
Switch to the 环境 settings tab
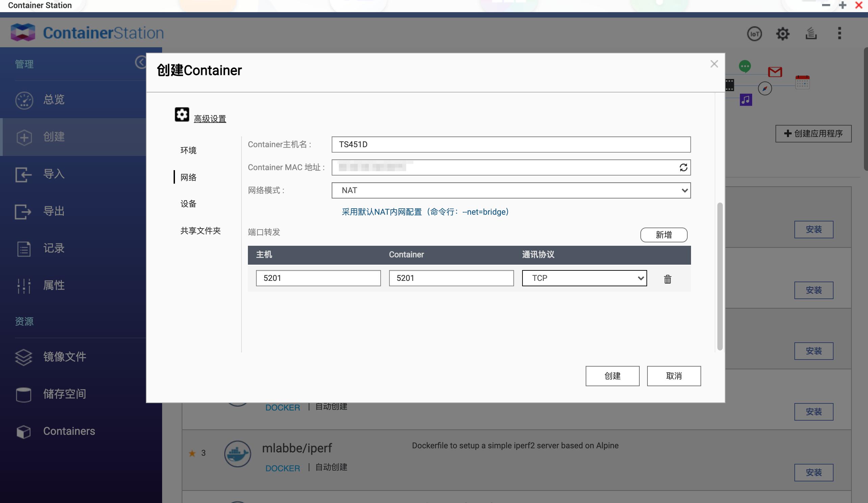(x=188, y=151)
